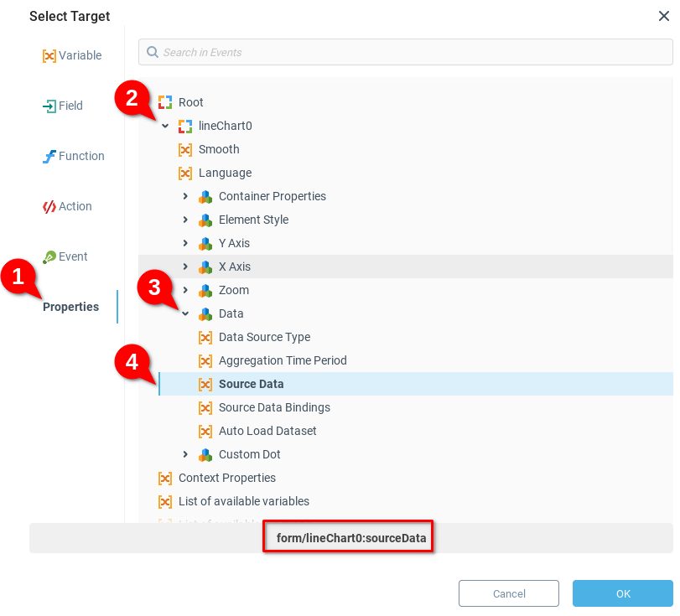Expand the Custom Dot group
This screenshot has width=680, height=616.
185,454
